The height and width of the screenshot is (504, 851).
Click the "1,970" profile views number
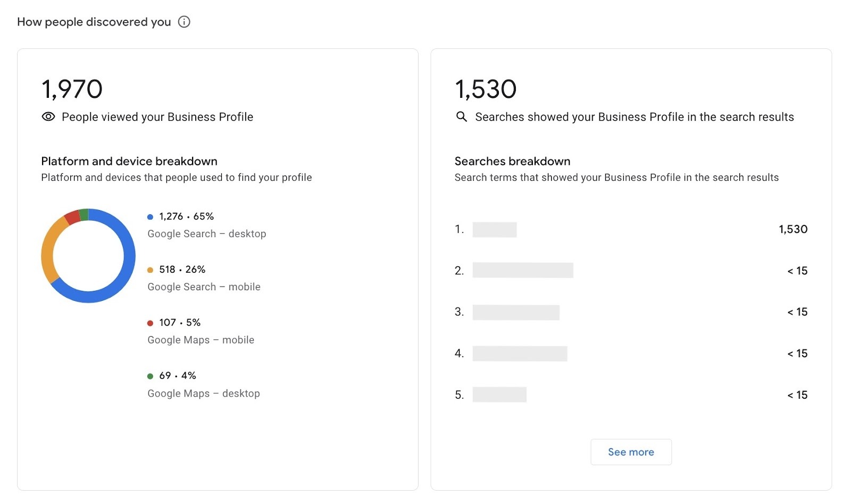72,88
